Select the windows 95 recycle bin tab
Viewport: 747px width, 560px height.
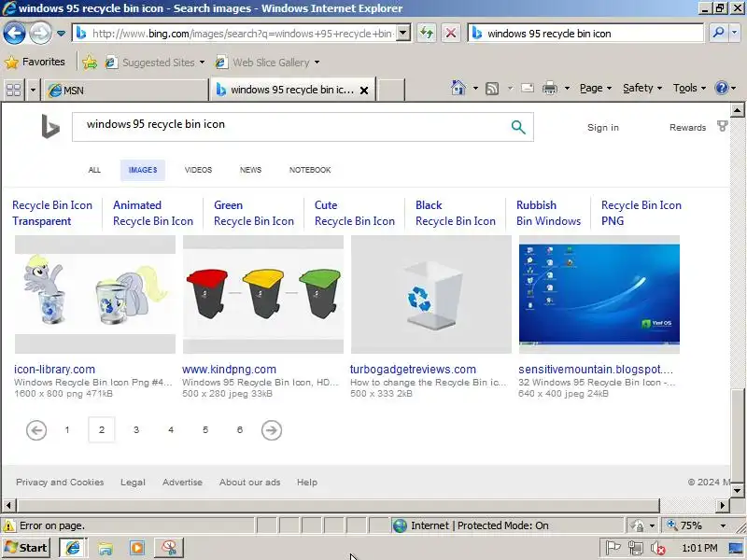pos(286,90)
